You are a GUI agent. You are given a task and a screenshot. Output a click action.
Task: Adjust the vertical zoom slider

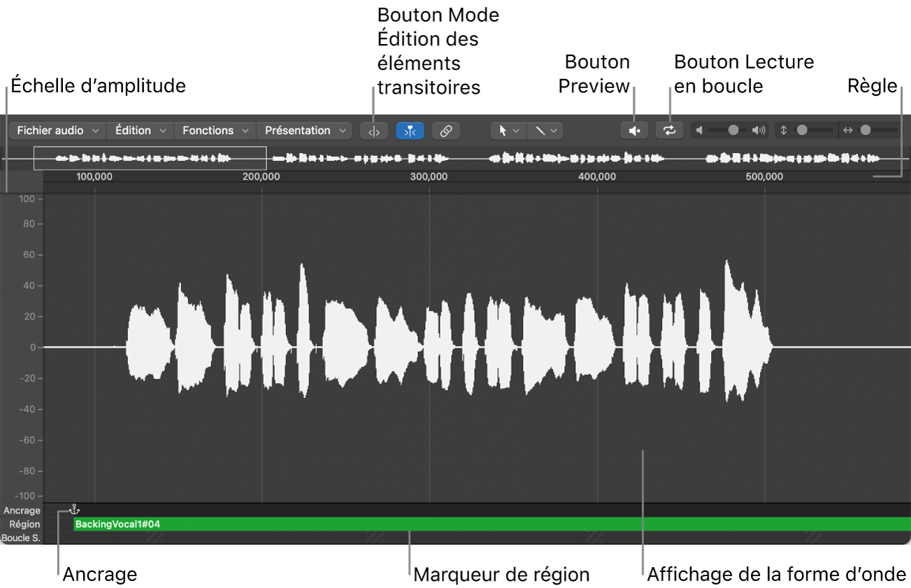(814, 130)
